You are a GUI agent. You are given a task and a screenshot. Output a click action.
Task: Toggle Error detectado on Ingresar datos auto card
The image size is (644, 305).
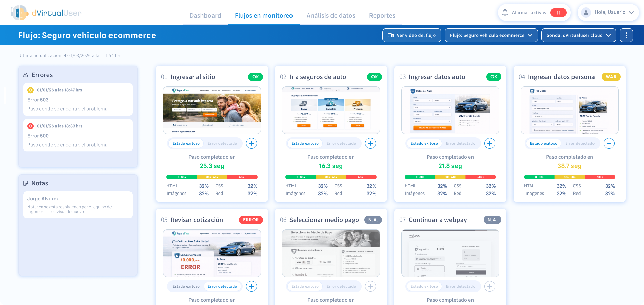pyautogui.click(x=460, y=143)
